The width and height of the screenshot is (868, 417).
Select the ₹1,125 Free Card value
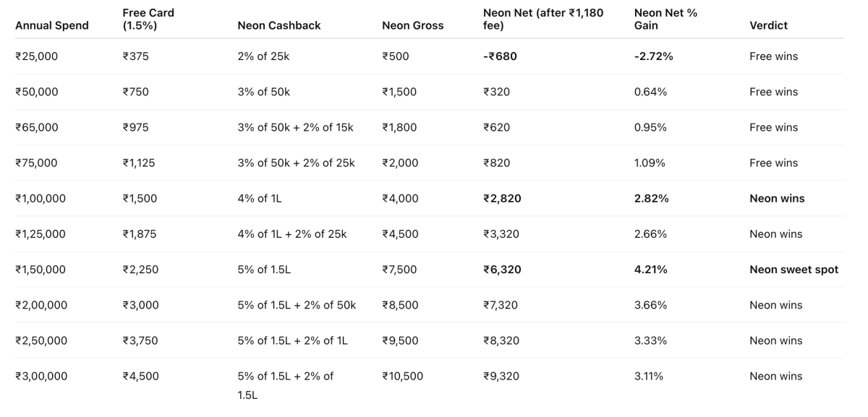coord(139,163)
